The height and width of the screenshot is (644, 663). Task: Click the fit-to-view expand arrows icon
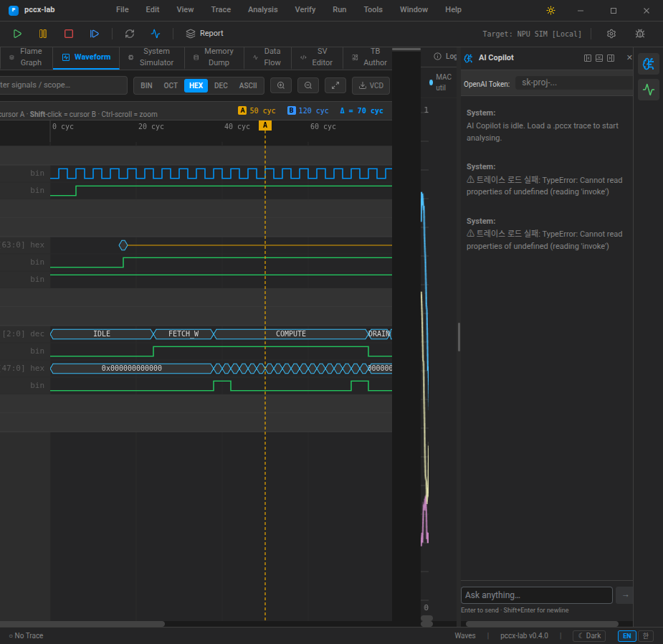335,85
